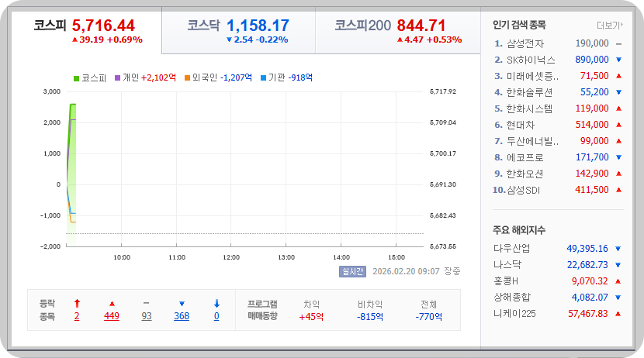The width and height of the screenshot is (644, 358).
Task: Click the 비차익 value -815억
Action: 370,317
